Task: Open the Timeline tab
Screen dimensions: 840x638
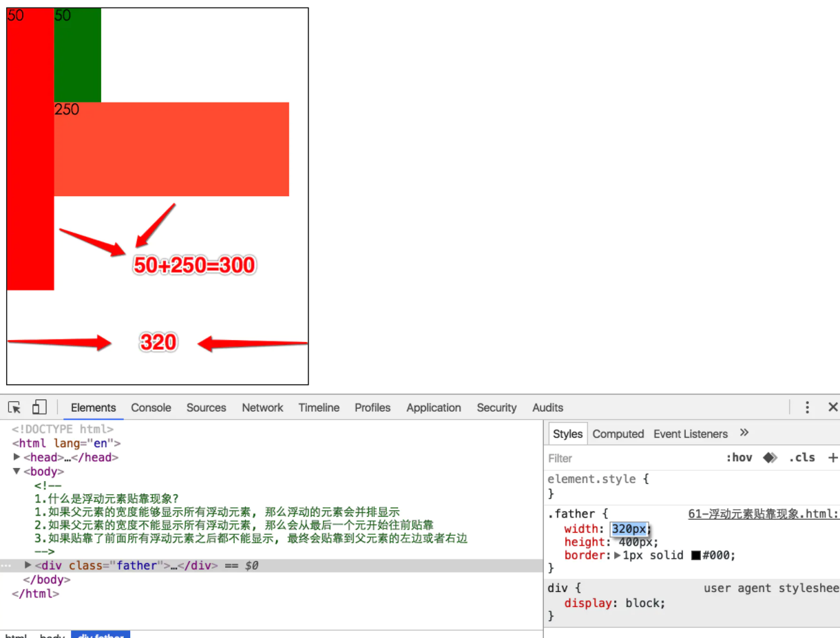Action: tap(319, 407)
